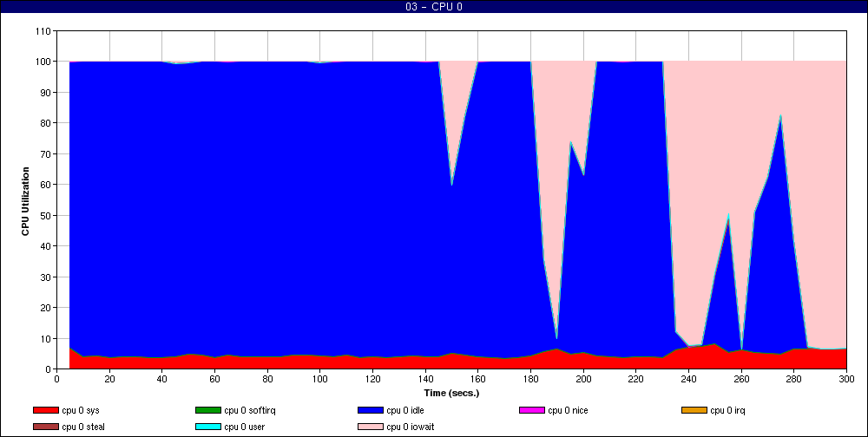The width and height of the screenshot is (868, 437).
Task: Click the x-axis tick label 240
Action: pos(688,379)
